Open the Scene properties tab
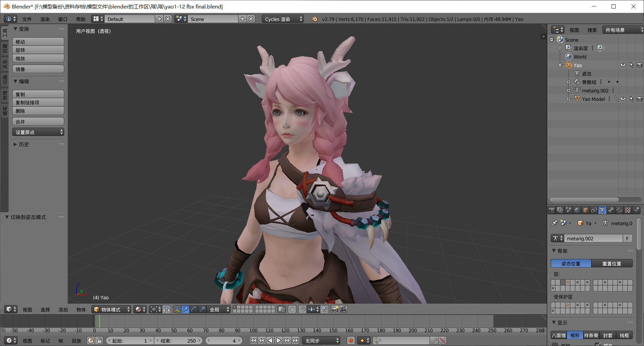644x346 pixels. [x=569, y=210]
